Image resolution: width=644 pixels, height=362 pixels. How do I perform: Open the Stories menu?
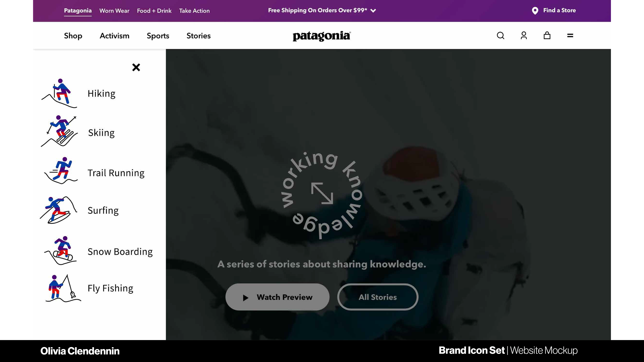point(199,36)
